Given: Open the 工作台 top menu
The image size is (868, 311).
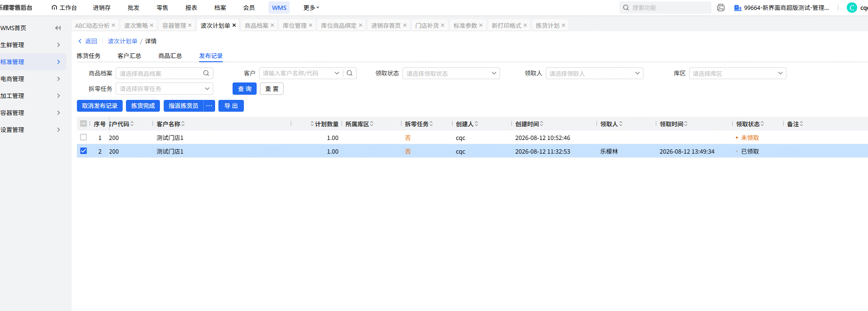Looking at the screenshot, I should [x=64, y=8].
